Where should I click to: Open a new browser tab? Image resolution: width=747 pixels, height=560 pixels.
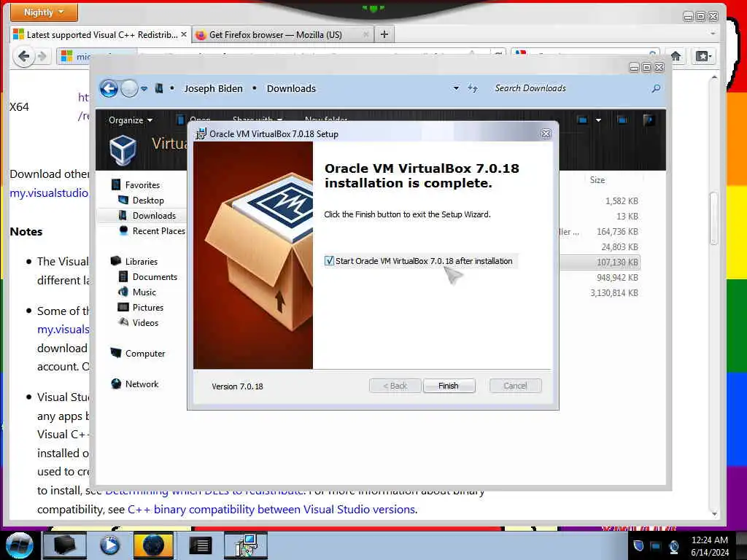[x=384, y=34]
